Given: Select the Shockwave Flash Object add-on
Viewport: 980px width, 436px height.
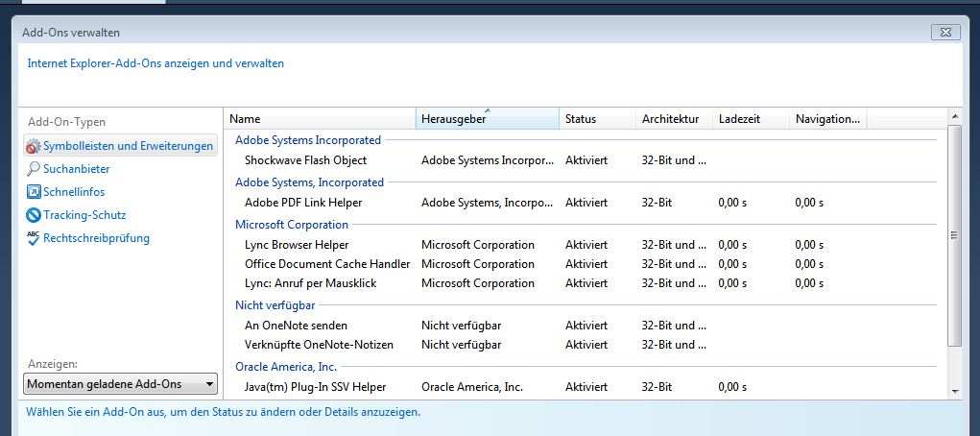Looking at the screenshot, I should [x=305, y=160].
